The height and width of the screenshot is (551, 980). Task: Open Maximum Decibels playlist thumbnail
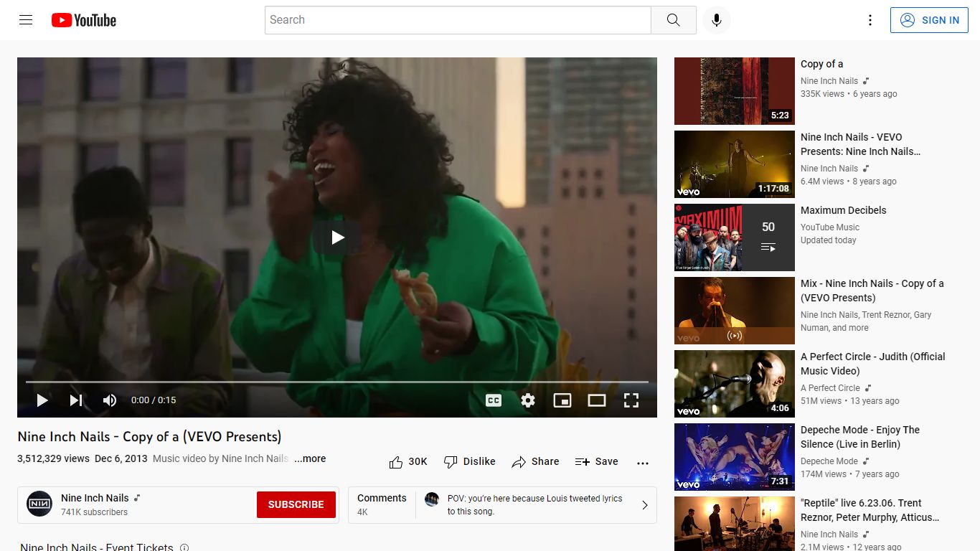(735, 237)
